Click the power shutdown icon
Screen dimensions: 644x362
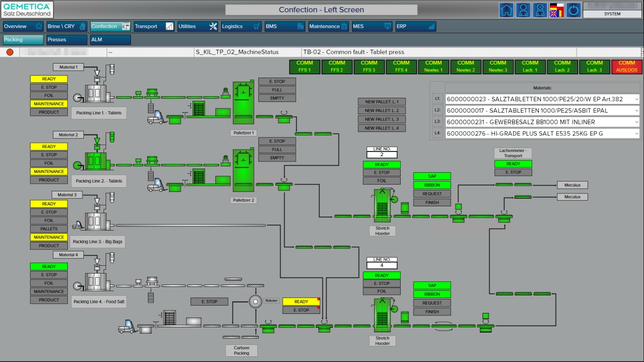coord(573,10)
